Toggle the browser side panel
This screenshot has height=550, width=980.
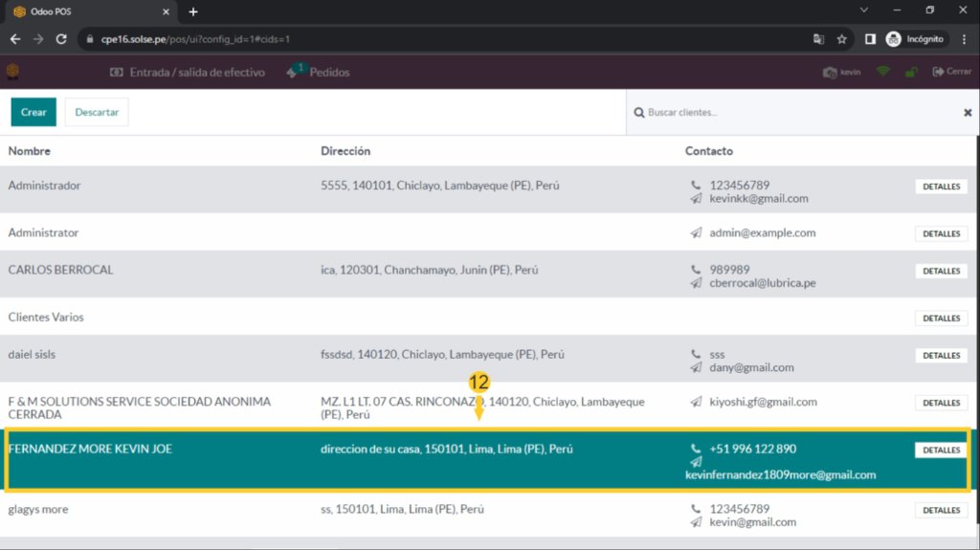click(870, 39)
